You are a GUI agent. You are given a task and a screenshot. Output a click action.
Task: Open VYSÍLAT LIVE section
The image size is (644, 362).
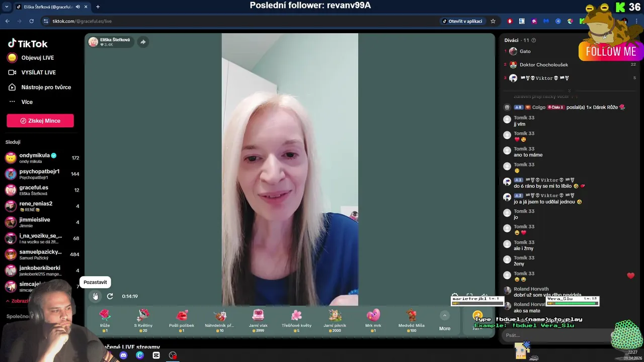32,72
